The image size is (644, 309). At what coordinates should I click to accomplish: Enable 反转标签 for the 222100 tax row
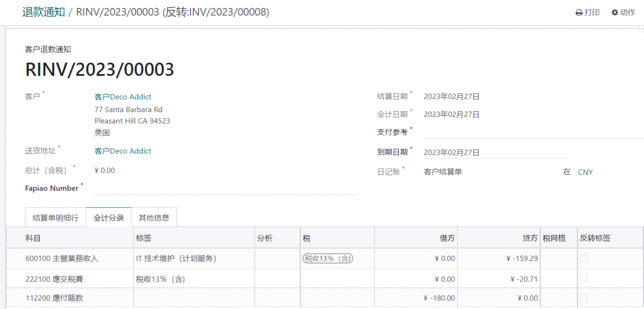(x=583, y=278)
